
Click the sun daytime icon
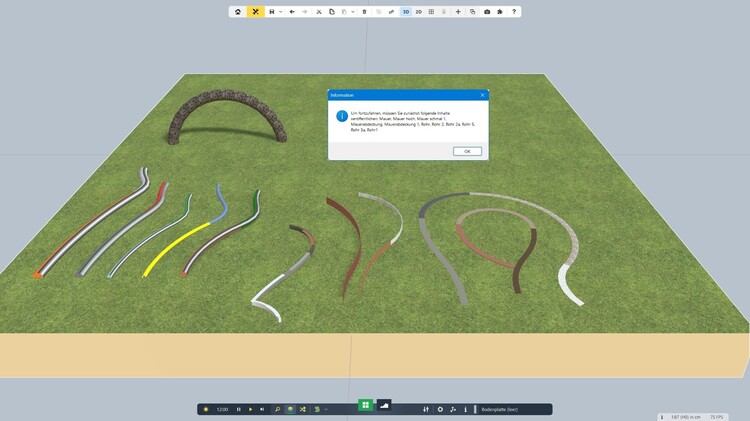click(x=206, y=410)
